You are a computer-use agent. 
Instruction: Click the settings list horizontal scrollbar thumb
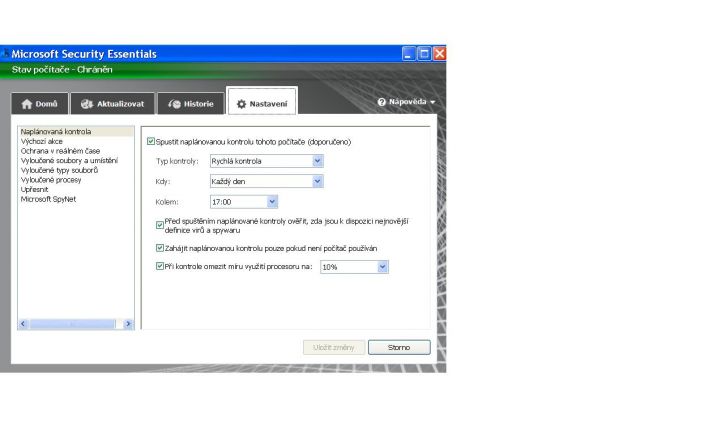(x=72, y=324)
